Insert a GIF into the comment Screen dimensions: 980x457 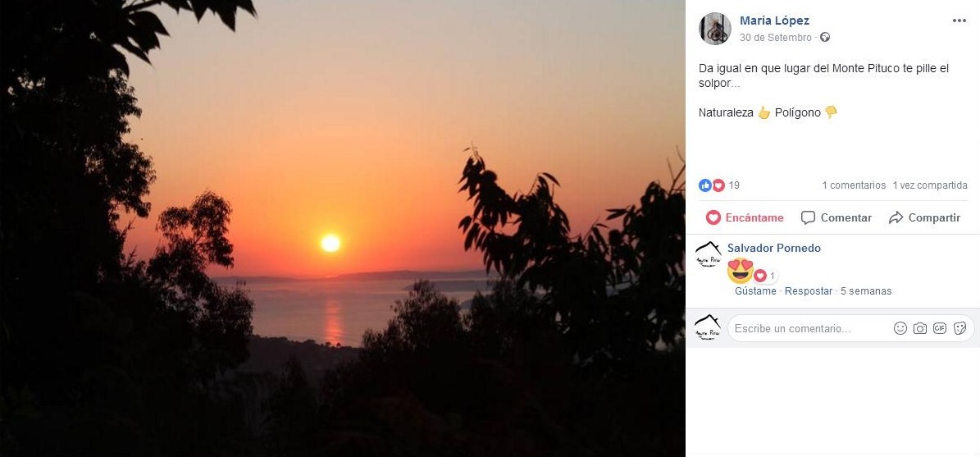[x=940, y=329]
